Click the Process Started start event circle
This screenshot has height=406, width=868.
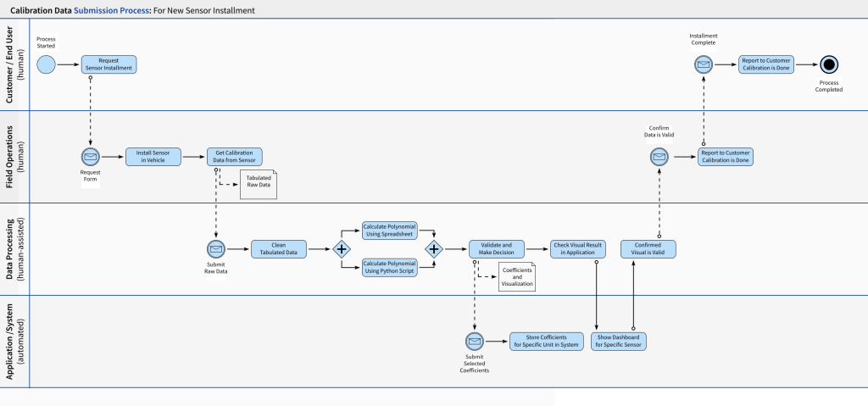(46, 64)
